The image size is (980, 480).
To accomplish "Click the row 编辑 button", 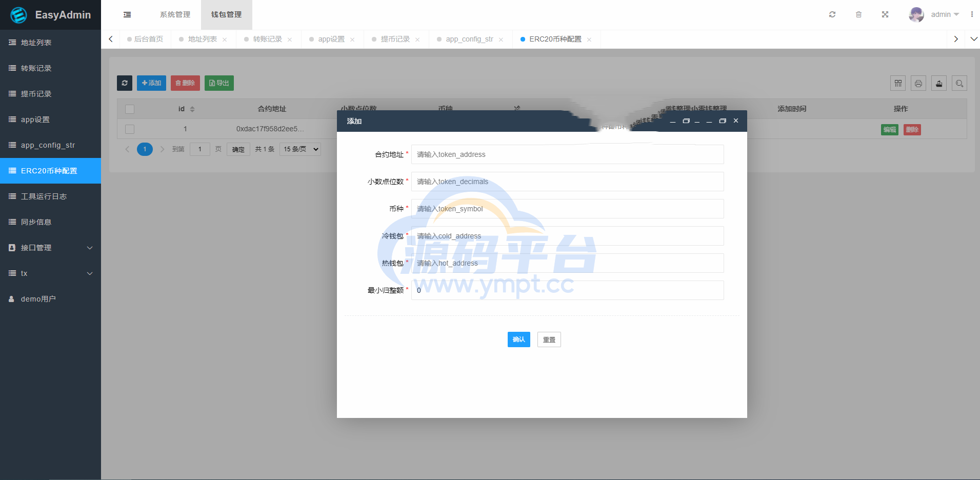I will (890, 130).
